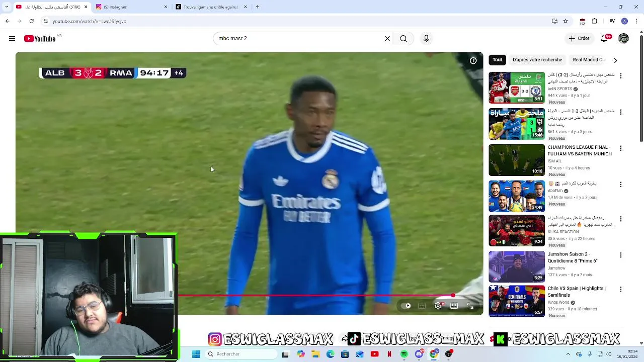Open more options for the Al Hilal video

pyautogui.click(x=621, y=112)
